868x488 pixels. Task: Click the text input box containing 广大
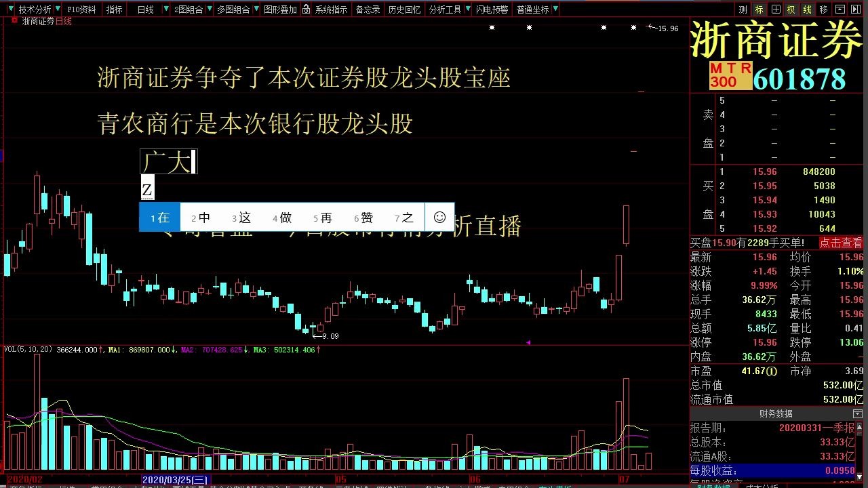(x=168, y=162)
